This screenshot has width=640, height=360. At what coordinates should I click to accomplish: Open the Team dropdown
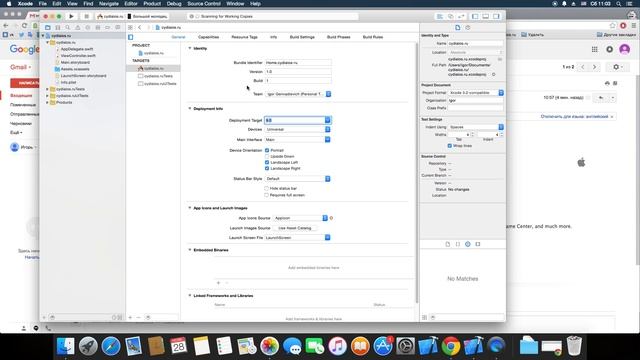[298, 94]
